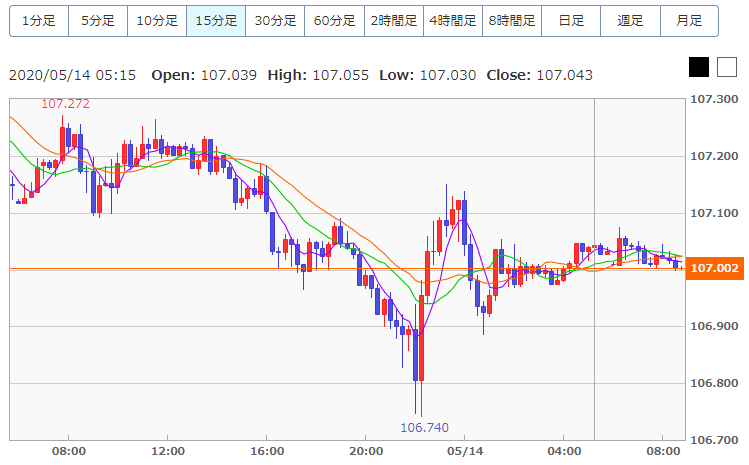Screen dimensions: 749x465
Task: Click the orange 107.002 current price label
Action: (x=715, y=268)
